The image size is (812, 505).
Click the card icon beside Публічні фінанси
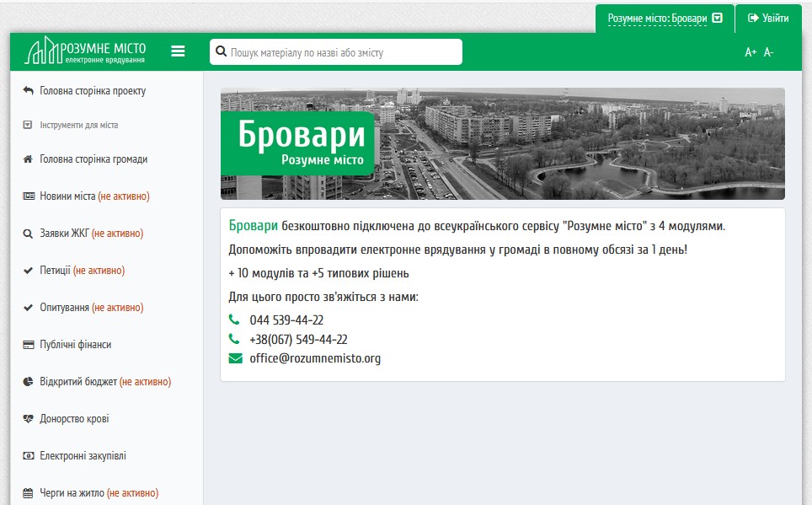(x=29, y=345)
